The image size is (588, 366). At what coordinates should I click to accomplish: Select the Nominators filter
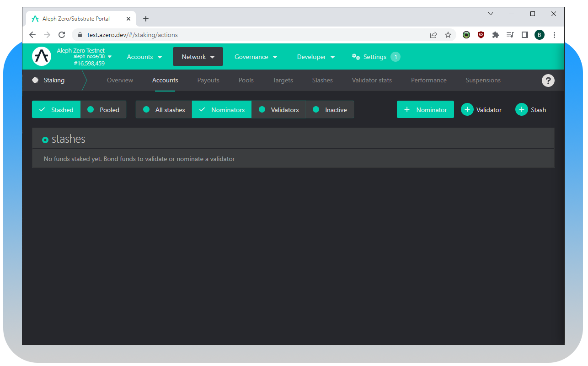(x=222, y=110)
